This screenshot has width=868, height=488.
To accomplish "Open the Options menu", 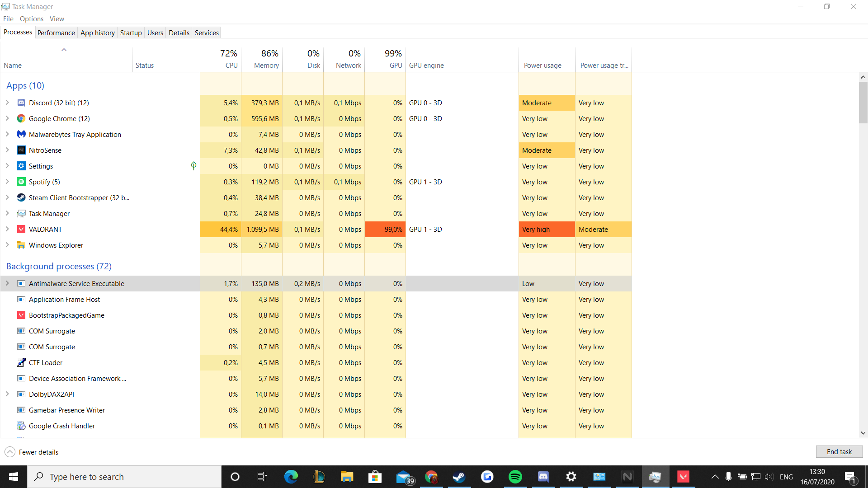I will pos(32,19).
